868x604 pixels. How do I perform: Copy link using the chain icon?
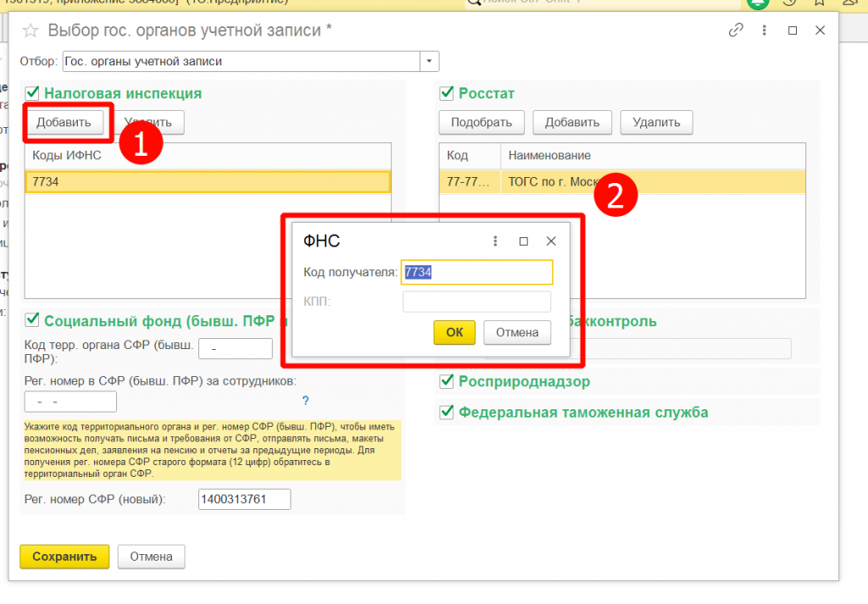click(x=736, y=30)
